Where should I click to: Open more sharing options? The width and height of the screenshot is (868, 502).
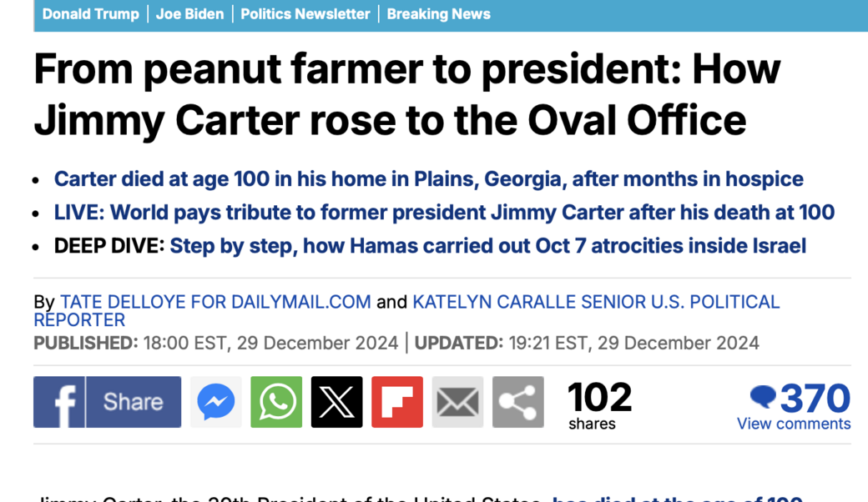(517, 402)
